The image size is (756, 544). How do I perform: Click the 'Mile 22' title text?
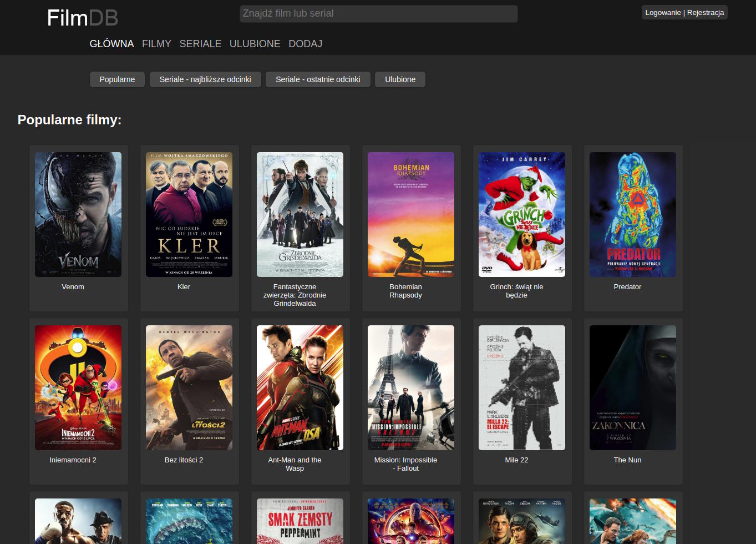(516, 460)
